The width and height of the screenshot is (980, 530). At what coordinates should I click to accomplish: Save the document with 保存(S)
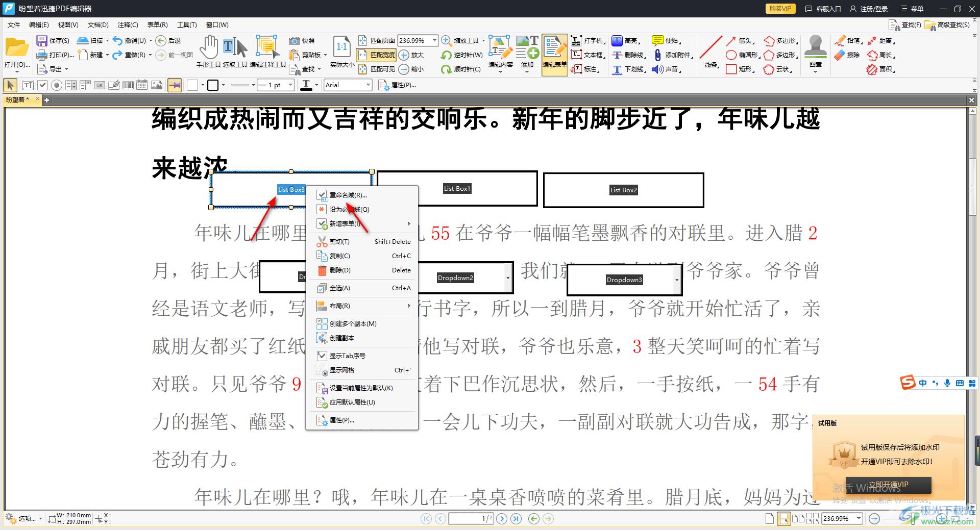coord(53,40)
